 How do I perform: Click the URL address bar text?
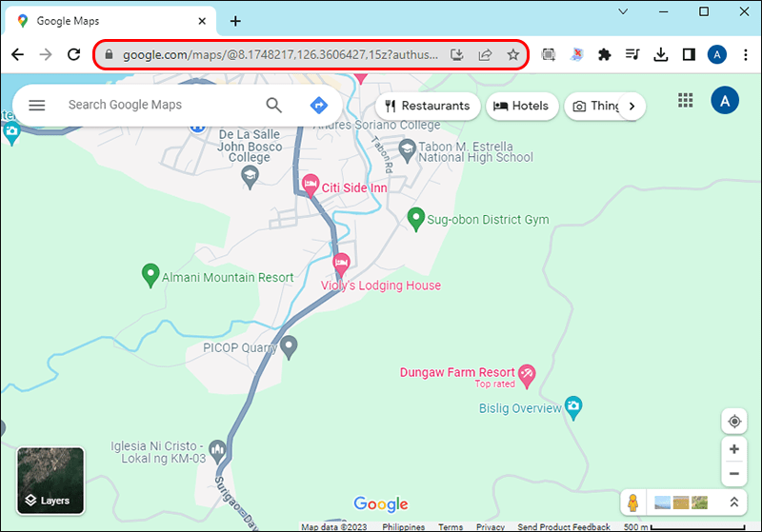280,55
